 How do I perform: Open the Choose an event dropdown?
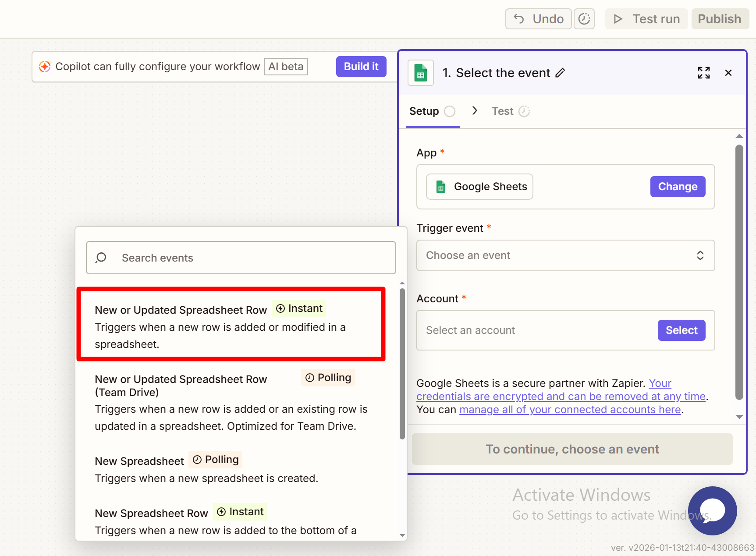pos(565,255)
